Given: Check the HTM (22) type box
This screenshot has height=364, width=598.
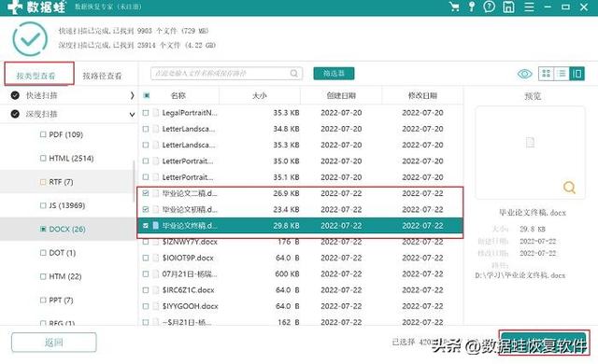Looking at the screenshot, I should tap(43, 277).
